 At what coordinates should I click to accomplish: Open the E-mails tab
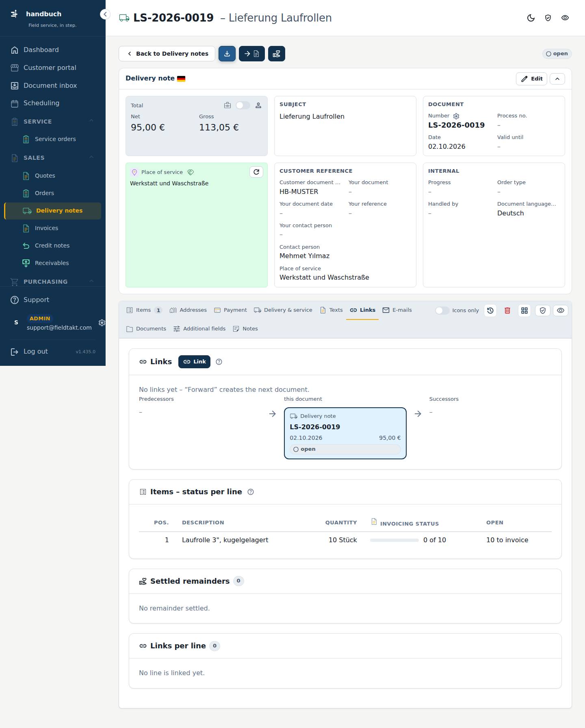pyautogui.click(x=397, y=310)
